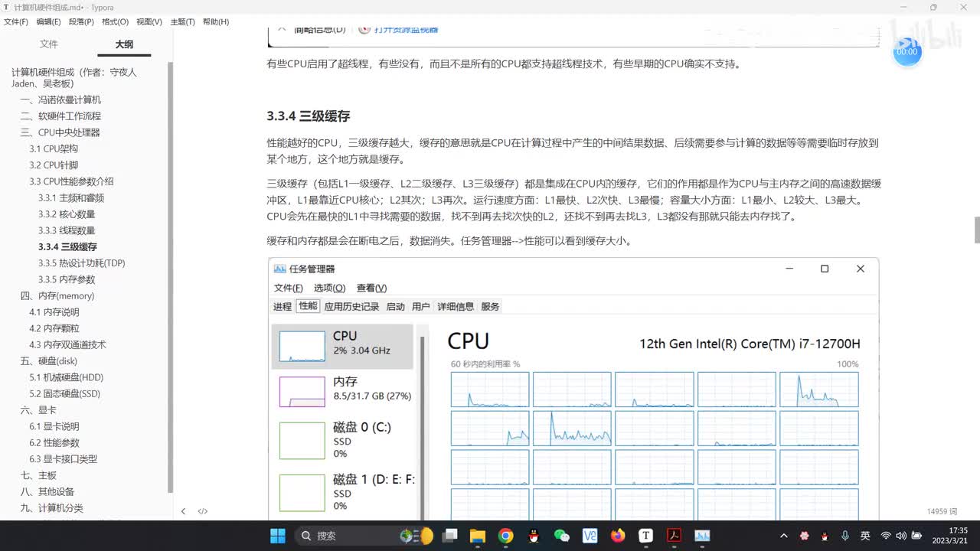Select outline item 4.2 内存颗粒
Viewport: 980px width, 551px height.
click(54, 328)
